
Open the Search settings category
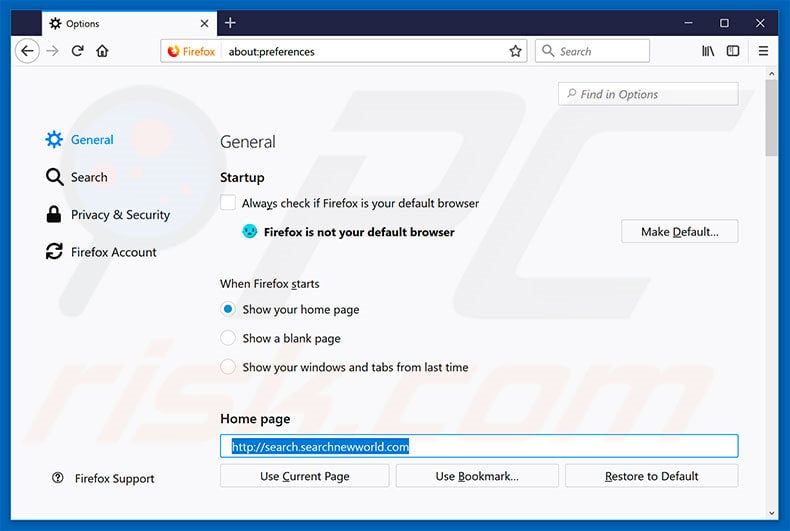point(88,177)
